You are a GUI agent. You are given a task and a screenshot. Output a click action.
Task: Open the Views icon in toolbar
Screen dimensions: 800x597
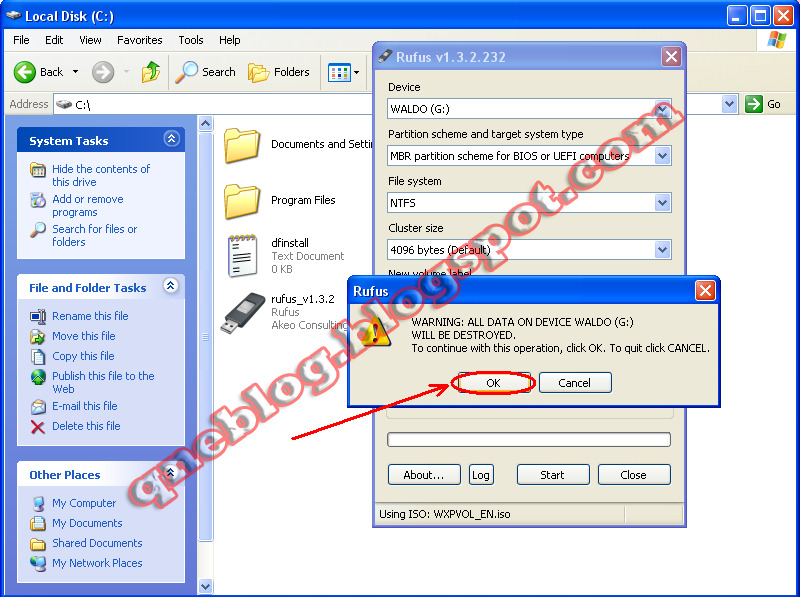pos(339,72)
